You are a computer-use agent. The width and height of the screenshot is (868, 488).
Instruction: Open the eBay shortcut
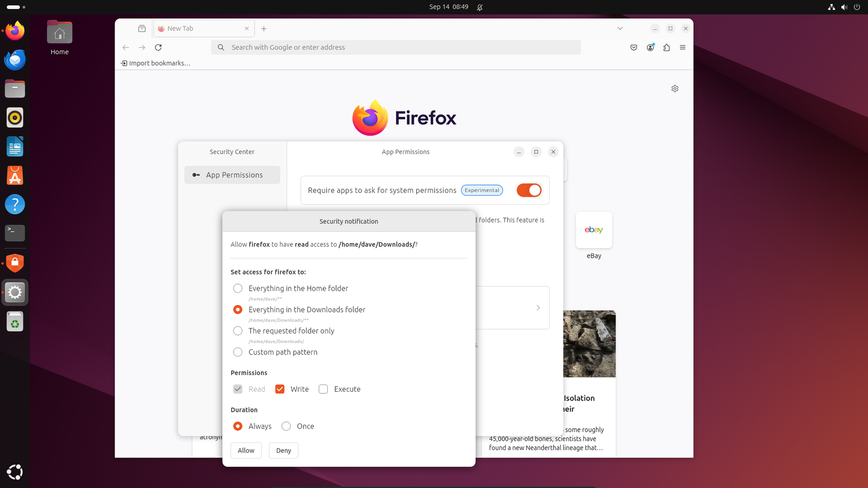(593, 230)
